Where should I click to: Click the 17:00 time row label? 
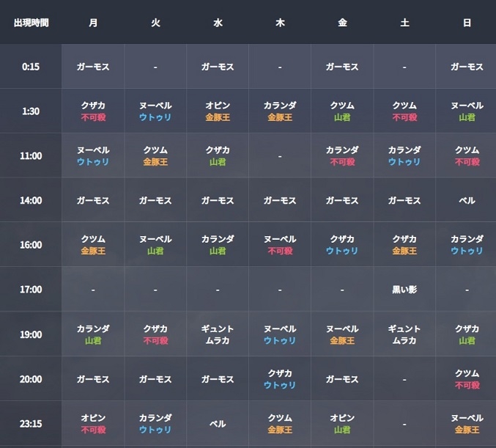(31, 290)
